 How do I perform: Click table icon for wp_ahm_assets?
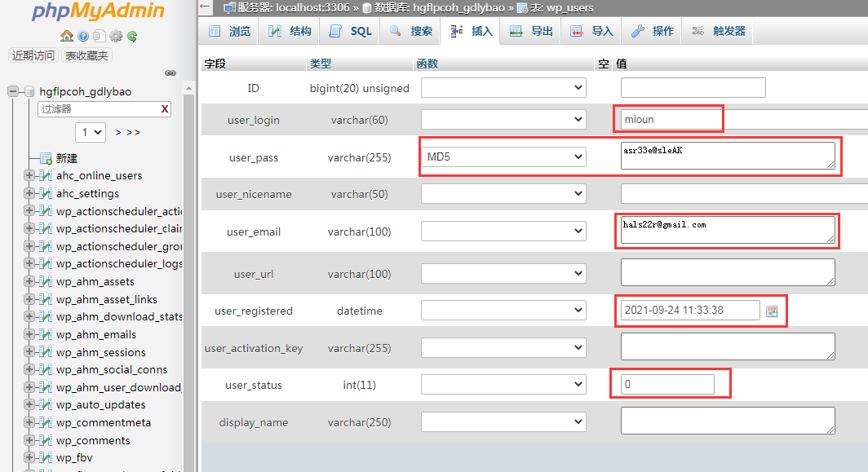pyautogui.click(x=45, y=281)
